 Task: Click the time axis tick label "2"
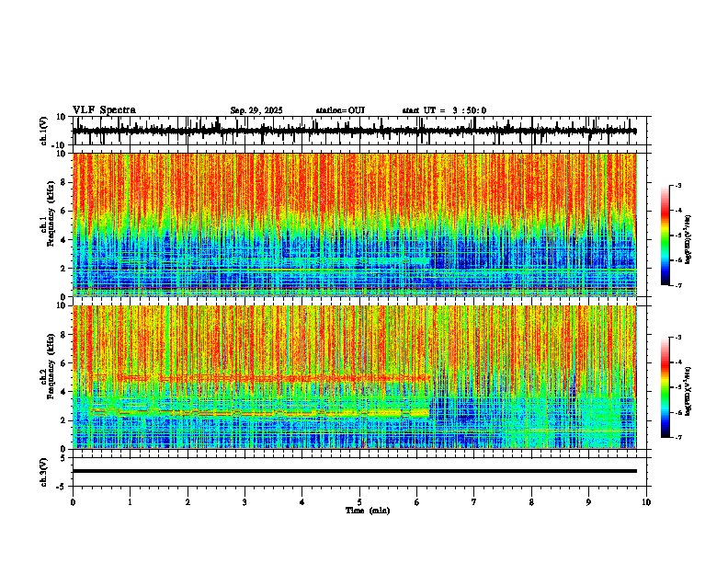[x=188, y=502]
